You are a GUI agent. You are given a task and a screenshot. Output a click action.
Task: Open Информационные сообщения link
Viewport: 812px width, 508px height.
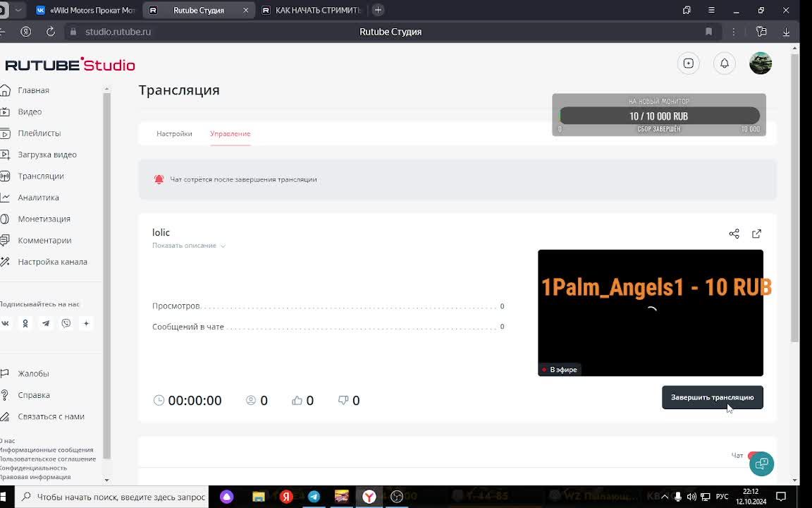[47, 450]
